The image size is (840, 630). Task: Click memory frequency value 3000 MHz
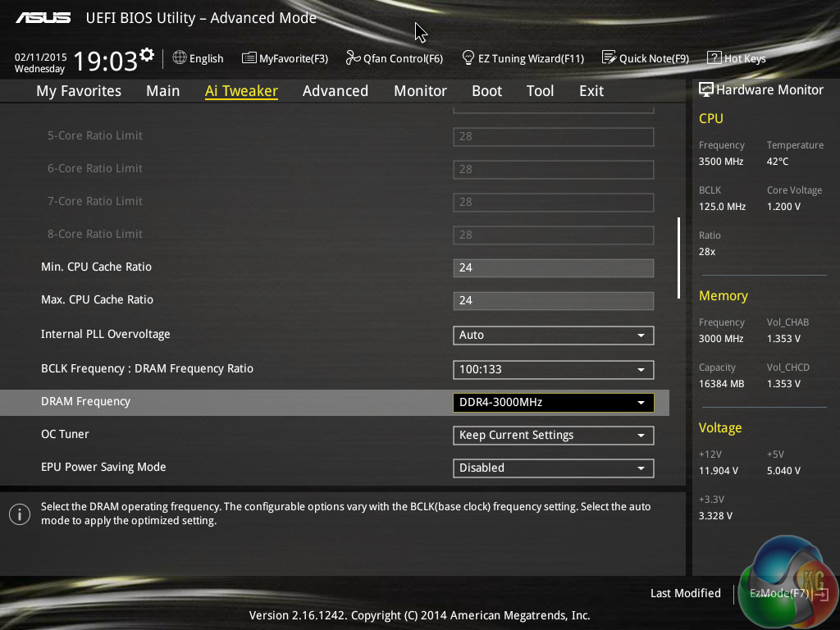[x=721, y=339]
